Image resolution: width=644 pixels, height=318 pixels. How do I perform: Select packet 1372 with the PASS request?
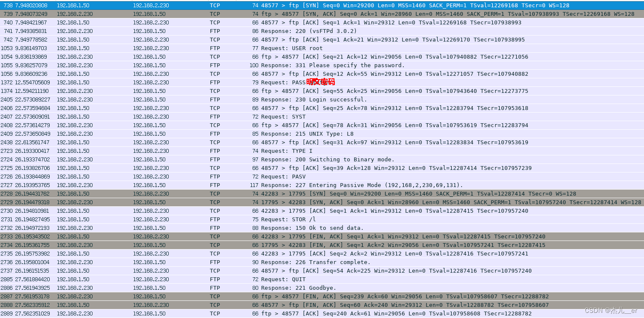click(x=322, y=83)
